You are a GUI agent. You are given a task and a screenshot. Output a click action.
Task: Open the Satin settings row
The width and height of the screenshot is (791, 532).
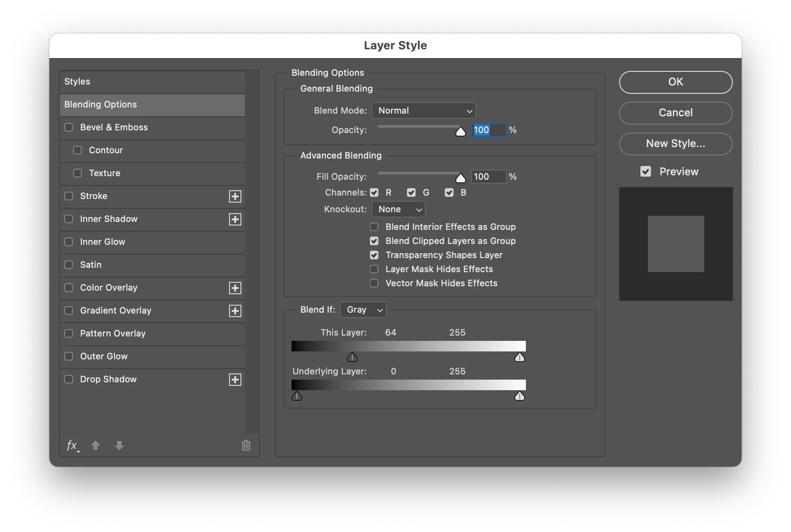click(152, 265)
